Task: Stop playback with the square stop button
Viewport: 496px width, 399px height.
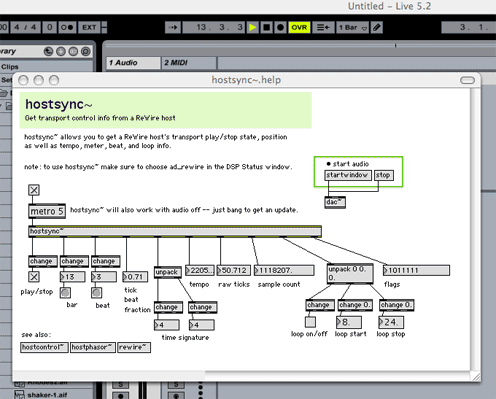Action: coord(267,27)
